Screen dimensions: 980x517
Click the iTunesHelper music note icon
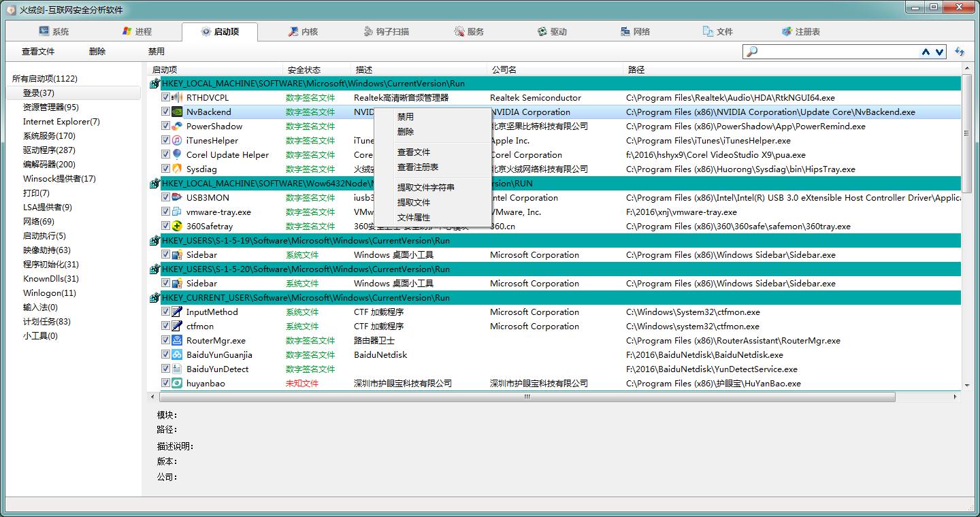177,141
